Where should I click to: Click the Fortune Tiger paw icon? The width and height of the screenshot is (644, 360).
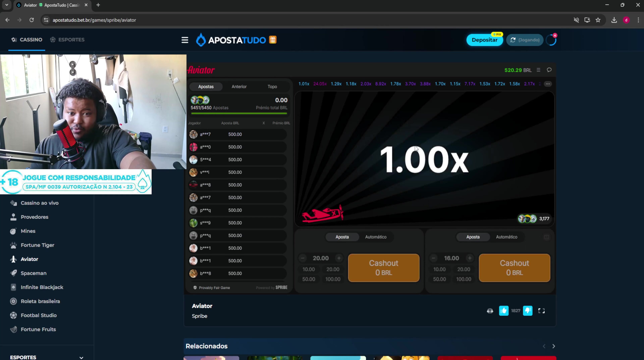click(13, 245)
